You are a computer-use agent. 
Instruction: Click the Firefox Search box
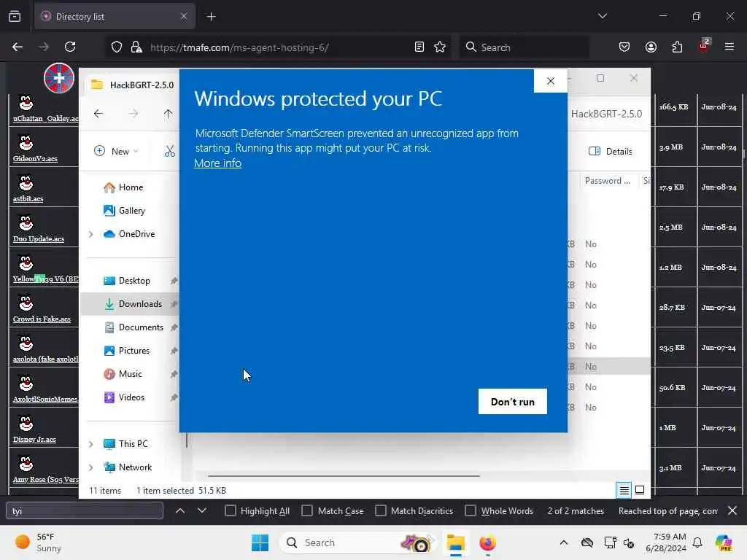(524, 47)
